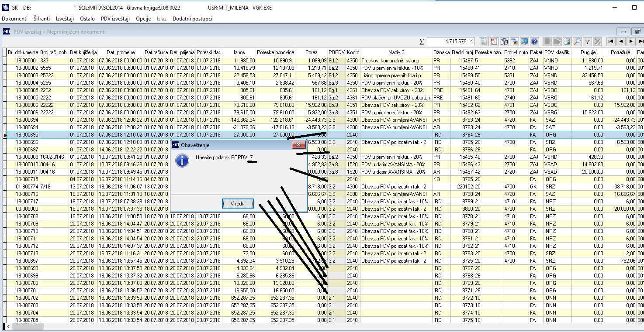Click the PDV klasifik. column header
644x332 pixels.
click(x=557, y=52)
